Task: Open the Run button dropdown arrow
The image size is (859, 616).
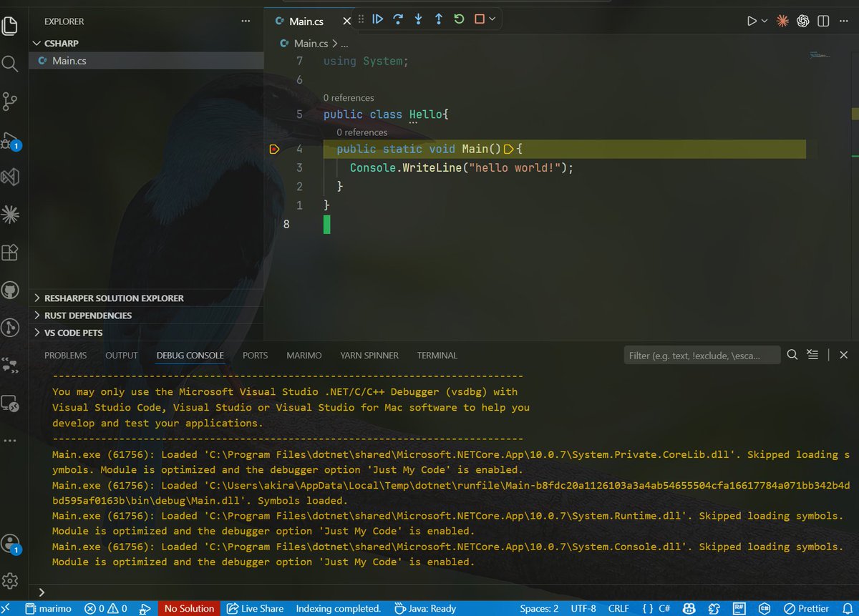Action: click(x=765, y=21)
